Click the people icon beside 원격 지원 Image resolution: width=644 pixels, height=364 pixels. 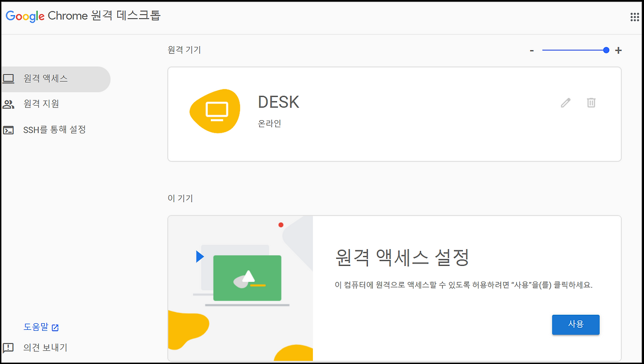9,105
